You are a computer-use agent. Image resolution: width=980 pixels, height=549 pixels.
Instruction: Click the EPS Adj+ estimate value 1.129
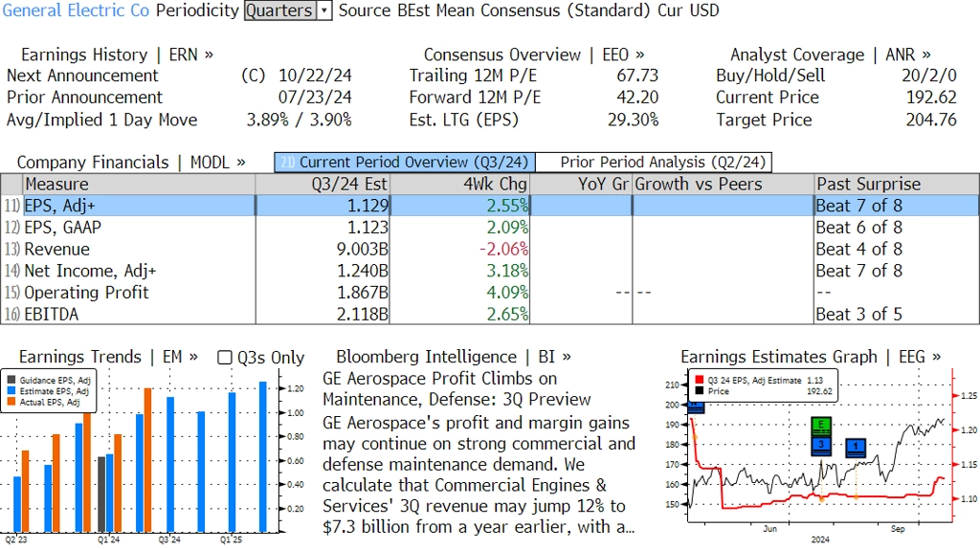(367, 206)
